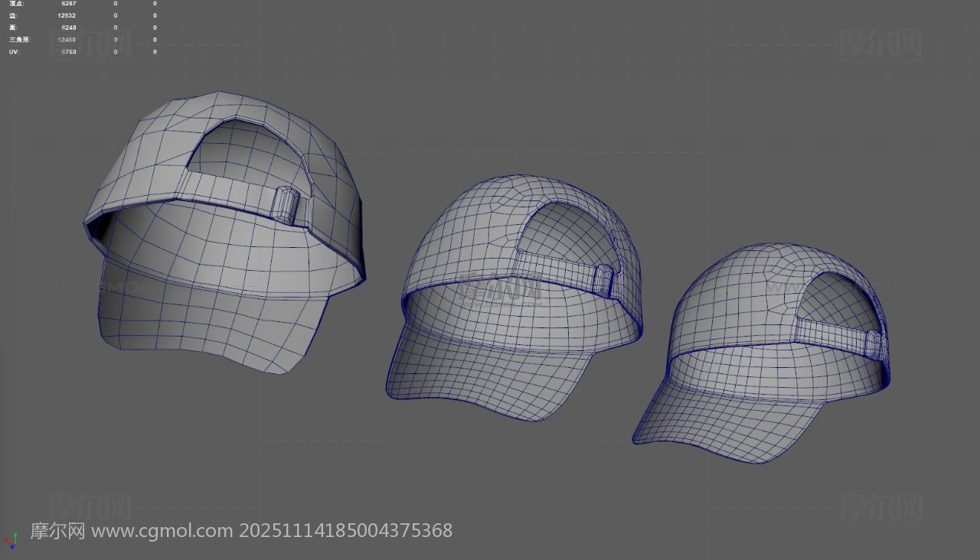Click the edge count value 12532

pyautogui.click(x=67, y=15)
